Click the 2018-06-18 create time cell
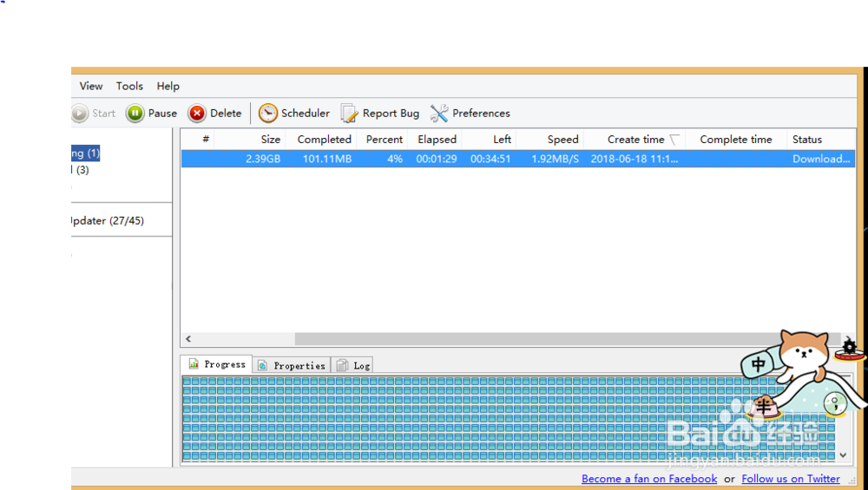The width and height of the screenshot is (868, 490). coord(635,160)
